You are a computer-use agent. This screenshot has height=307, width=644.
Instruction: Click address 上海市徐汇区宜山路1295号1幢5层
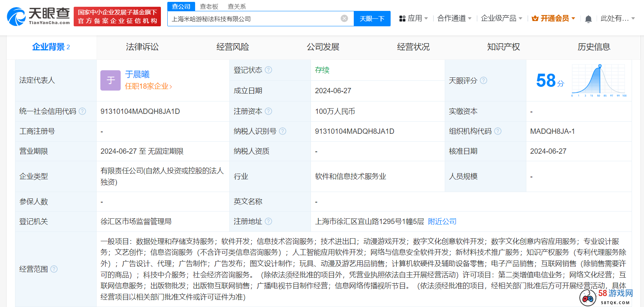tap(370, 221)
